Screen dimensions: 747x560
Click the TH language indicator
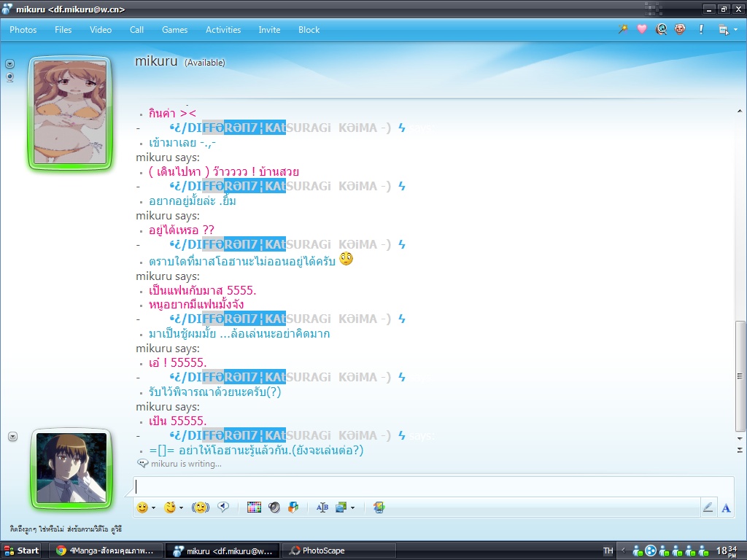click(x=608, y=551)
